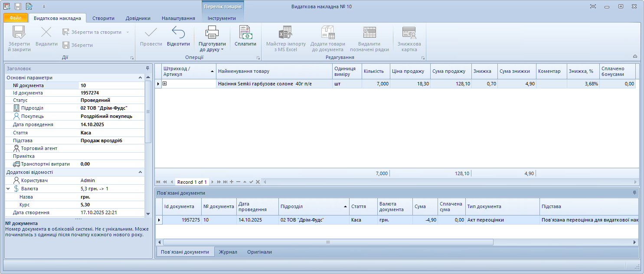
Task: Pin the Заголовок panel with pushpin icon
Action: pyautogui.click(x=147, y=68)
